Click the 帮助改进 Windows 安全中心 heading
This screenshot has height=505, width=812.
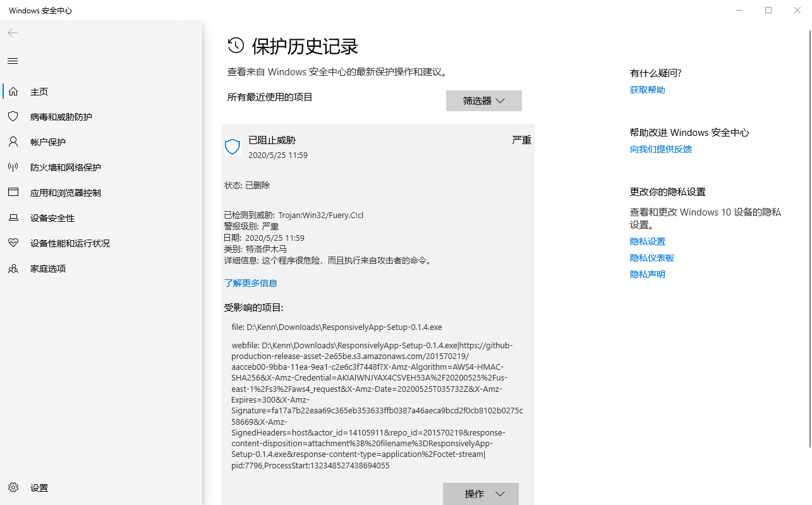click(689, 132)
